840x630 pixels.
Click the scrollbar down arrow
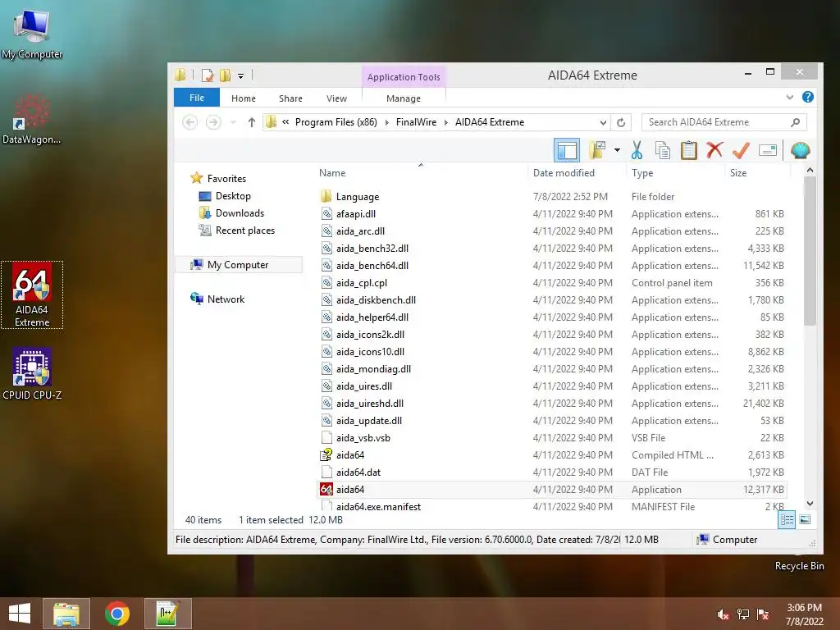click(x=810, y=504)
